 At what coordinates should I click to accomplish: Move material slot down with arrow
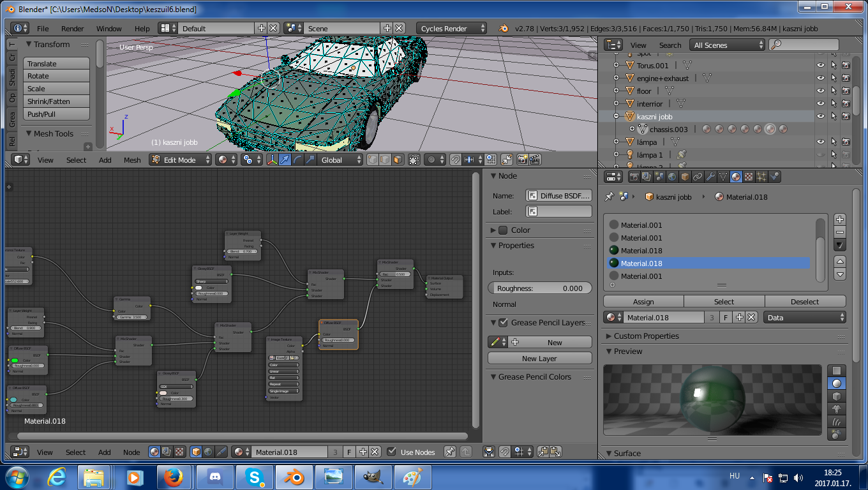[840, 274]
